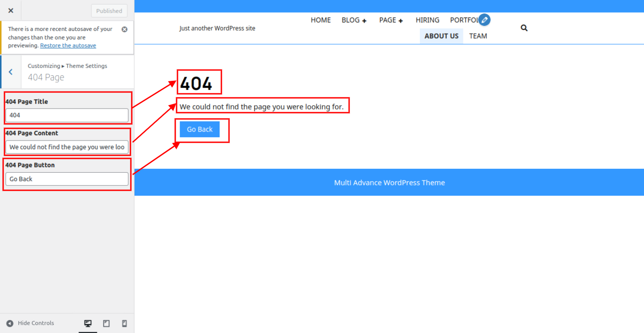Dismiss the autosave notice

tap(125, 29)
